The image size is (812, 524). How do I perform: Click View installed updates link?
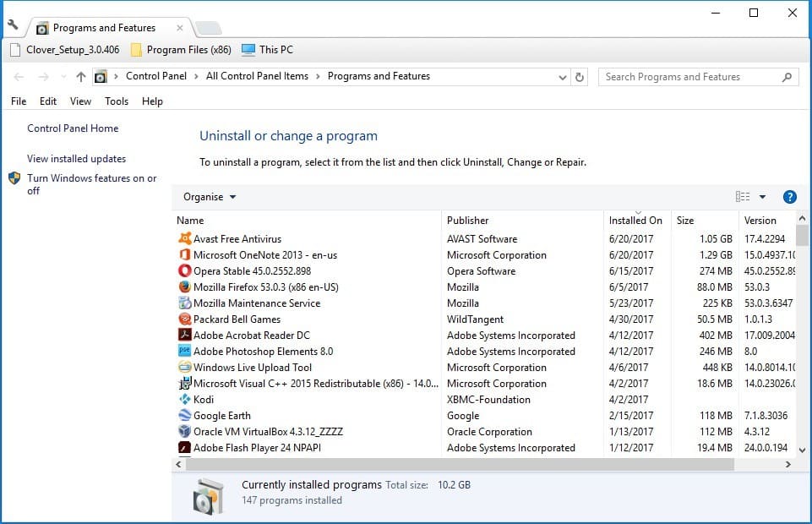point(77,158)
